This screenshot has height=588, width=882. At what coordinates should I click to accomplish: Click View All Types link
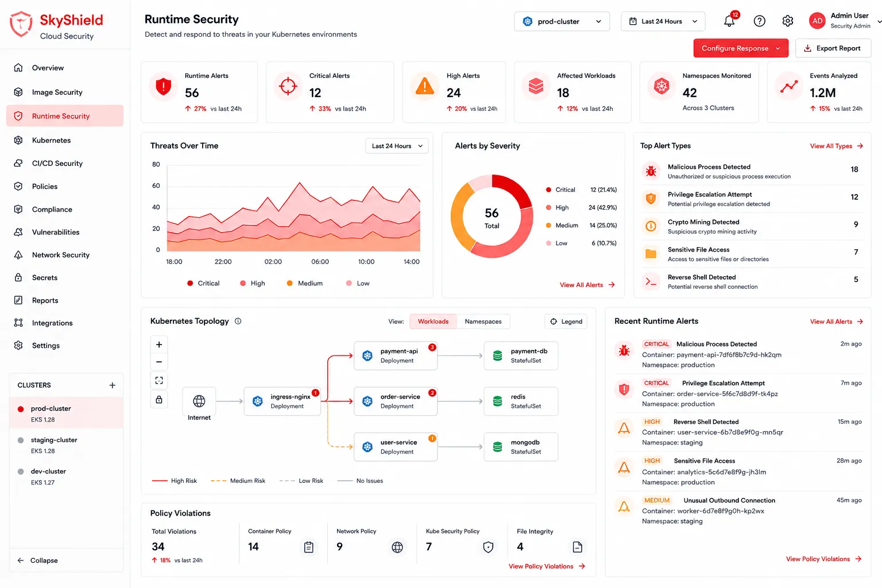[x=837, y=146]
